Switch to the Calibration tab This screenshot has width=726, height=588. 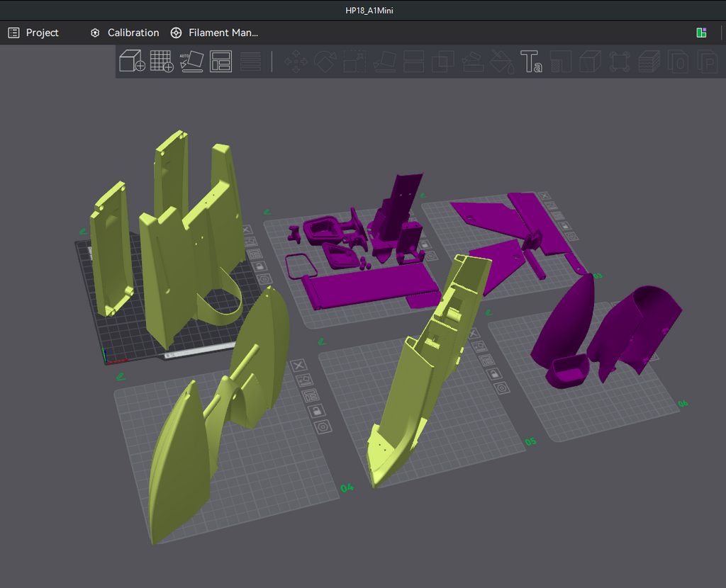tap(125, 33)
